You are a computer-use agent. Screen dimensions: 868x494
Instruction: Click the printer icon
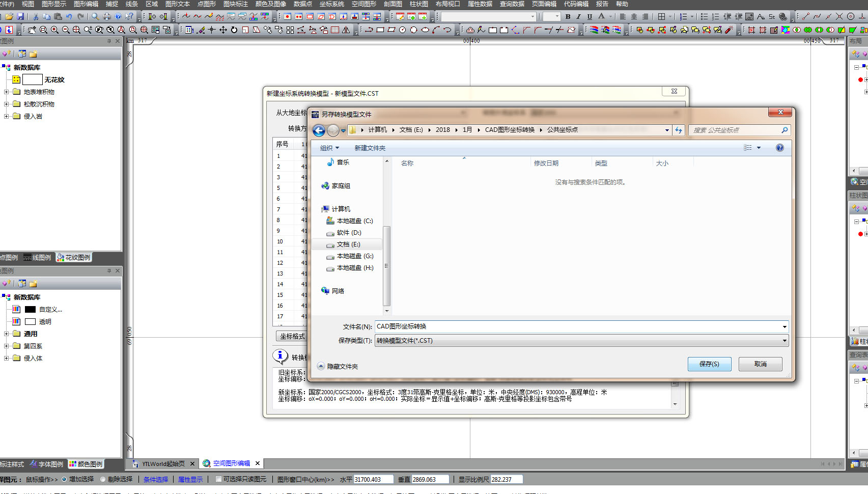pos(107,17)
